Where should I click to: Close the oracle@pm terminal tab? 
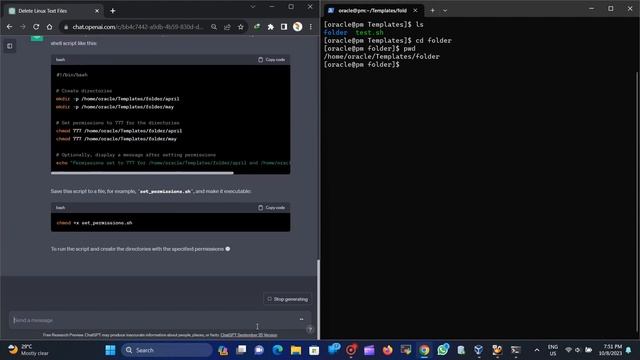[415, 11]
